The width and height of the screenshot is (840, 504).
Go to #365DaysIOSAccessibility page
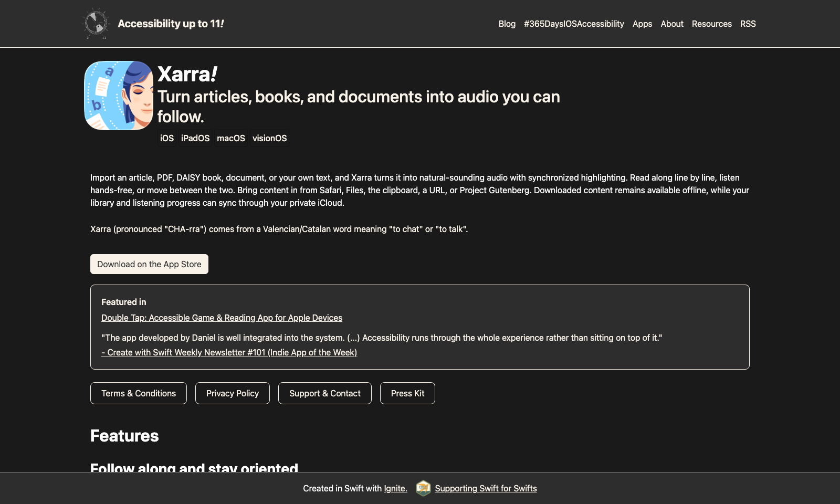(574, 24)
